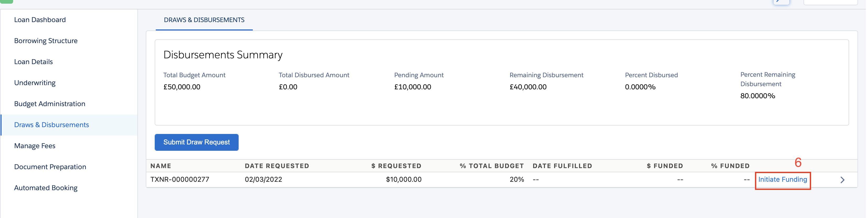Select Total Budget Amount value £50,000.00
This screenshot has height=218, width=868.
[x=182, y=87]
